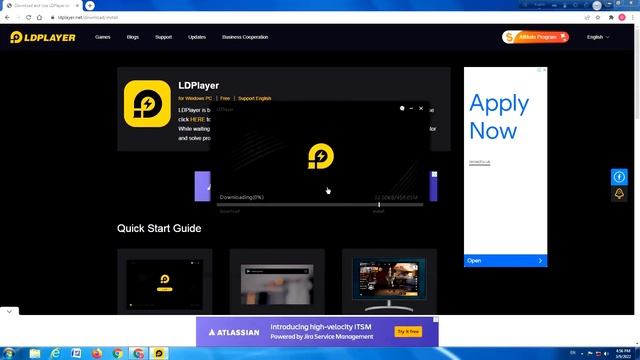640x360 pixels.
Task: Collapse the downloads bar chevron at bottom left
Action: (9, 311)
